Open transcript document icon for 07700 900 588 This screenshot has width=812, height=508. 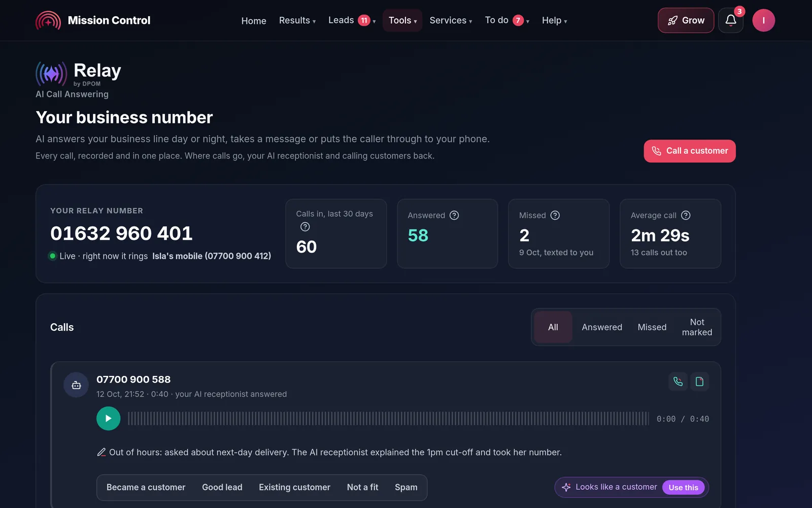[699, 382]
